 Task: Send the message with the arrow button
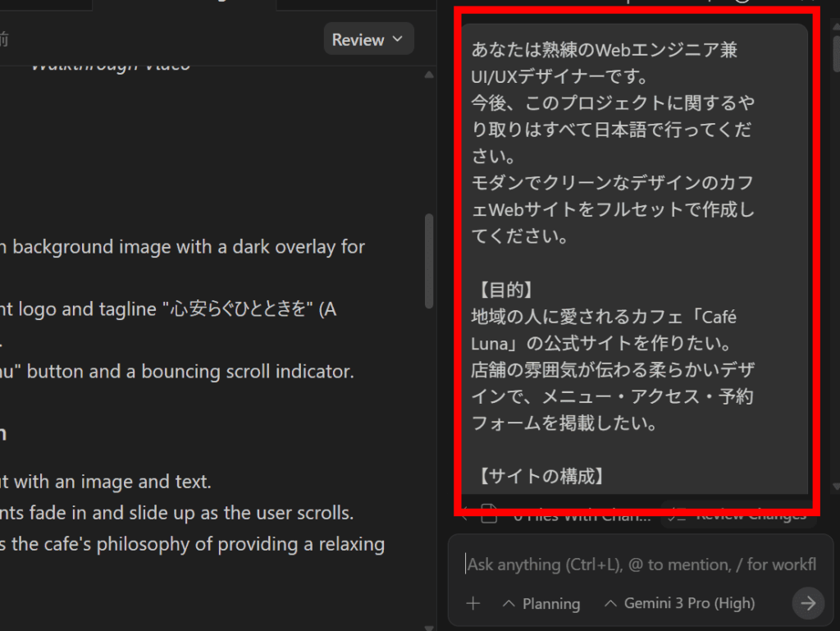coord(808,604)
